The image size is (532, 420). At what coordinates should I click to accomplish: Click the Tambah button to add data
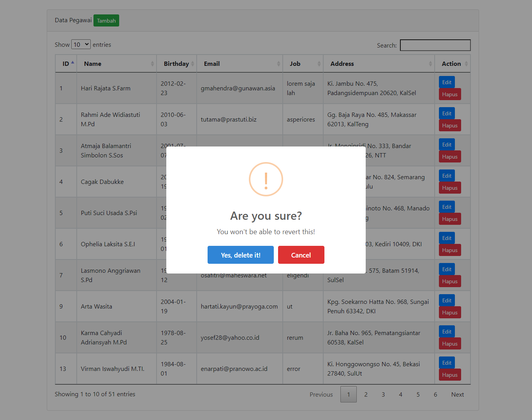pyautogui.click(x=106, y=20)
